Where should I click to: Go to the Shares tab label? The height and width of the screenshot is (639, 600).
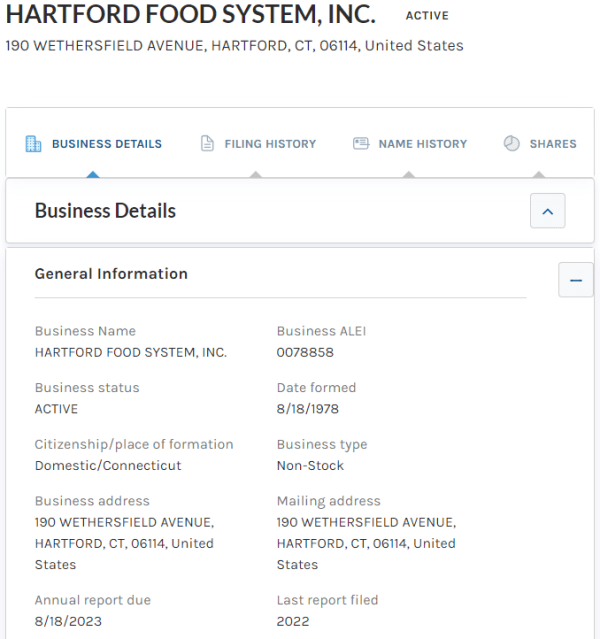tap(553, 144)
